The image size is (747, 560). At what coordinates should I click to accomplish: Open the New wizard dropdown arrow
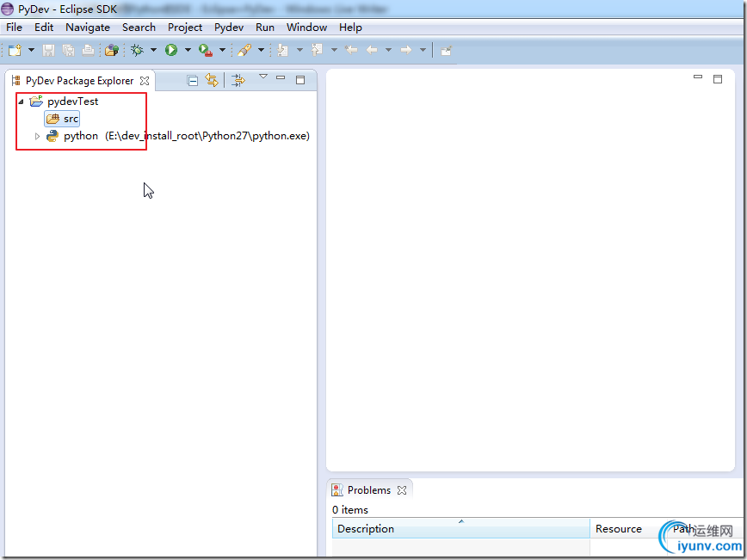pos(31,50)
